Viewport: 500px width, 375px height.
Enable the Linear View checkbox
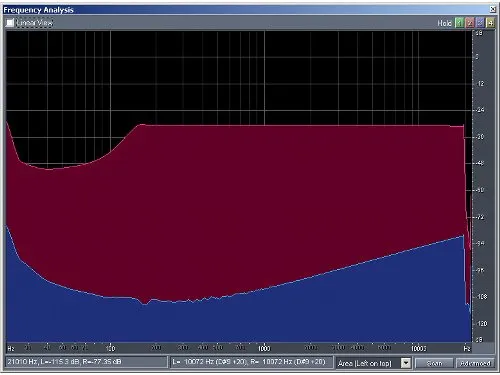point(10,23)
